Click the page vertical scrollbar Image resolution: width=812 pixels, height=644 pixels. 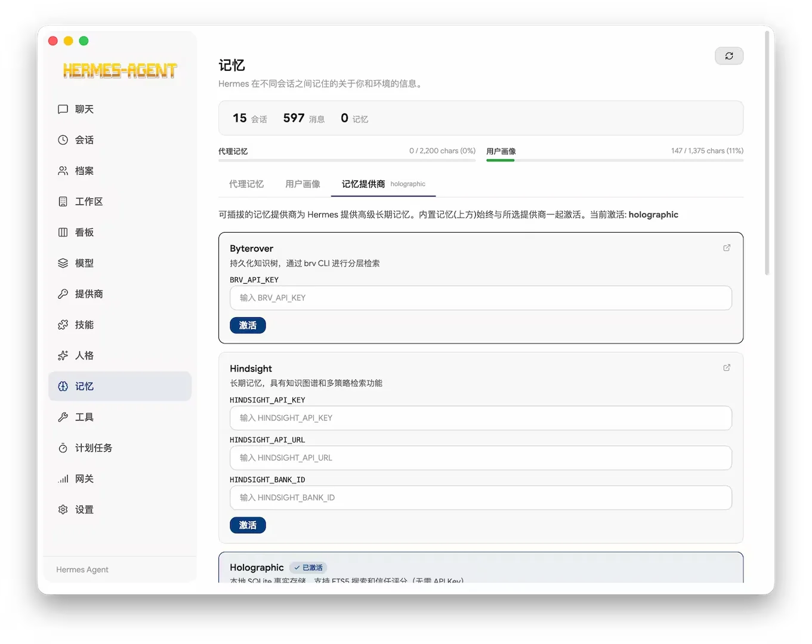point(767,154)
